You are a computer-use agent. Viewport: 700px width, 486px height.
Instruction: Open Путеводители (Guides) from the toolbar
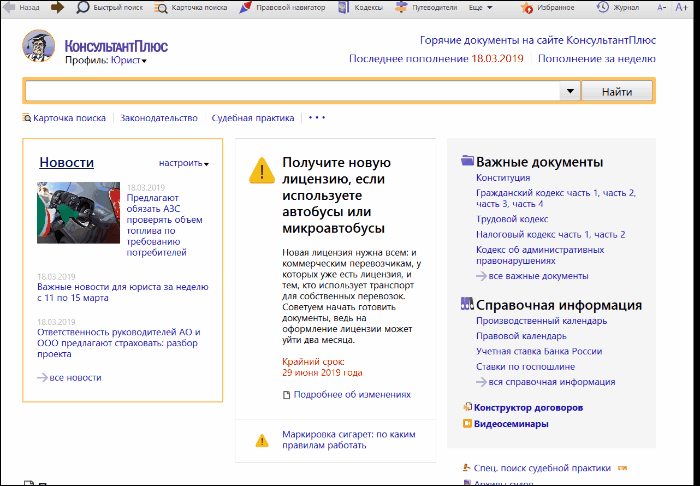pyautogui.click(x=426, y=8)
